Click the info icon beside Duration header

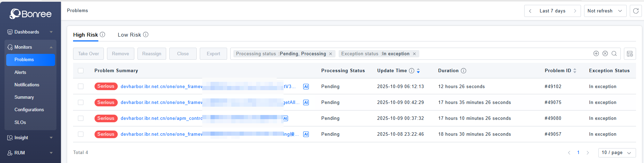click(464, 71)
